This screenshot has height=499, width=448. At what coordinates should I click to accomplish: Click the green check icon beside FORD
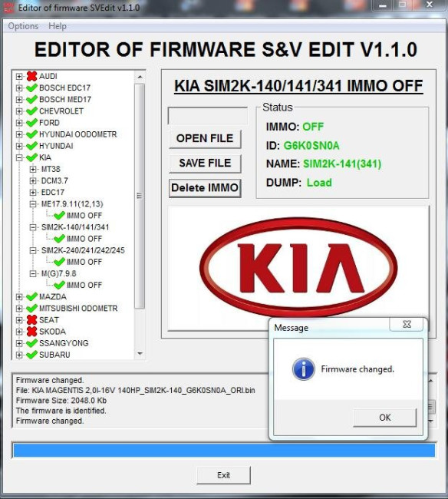31,123
